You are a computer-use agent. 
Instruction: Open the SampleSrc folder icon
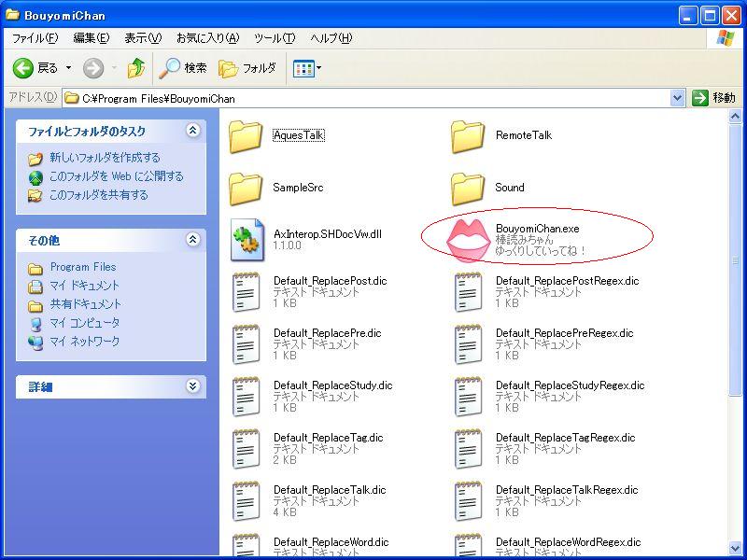click(246, 189)
